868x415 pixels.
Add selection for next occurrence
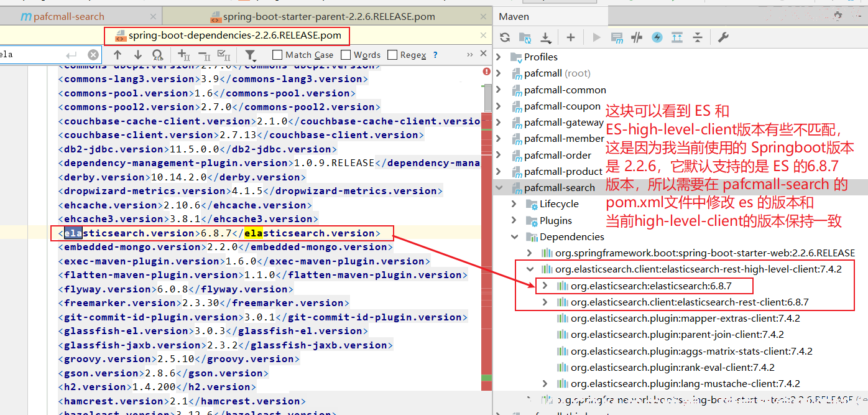point(183,55)
